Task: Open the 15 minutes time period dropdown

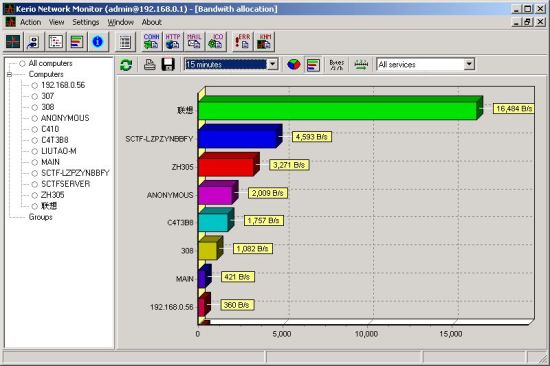Action: pyautogui.click(x=232, y=65)
